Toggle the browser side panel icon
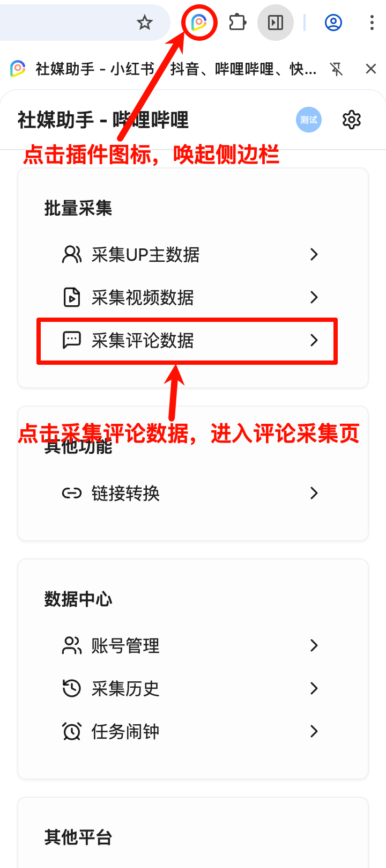This screenshot has height=868, width=386. (x=276, y=23)
